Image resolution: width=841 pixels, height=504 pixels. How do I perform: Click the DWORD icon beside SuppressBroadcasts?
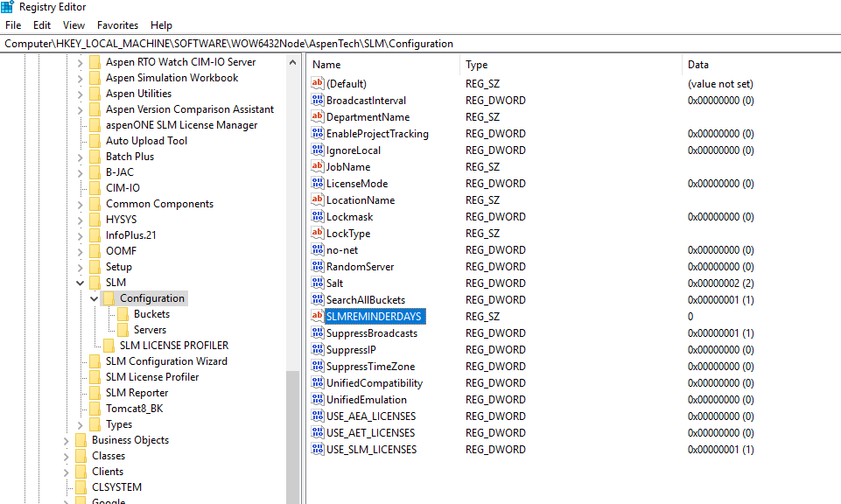click(x=318, y=332)
